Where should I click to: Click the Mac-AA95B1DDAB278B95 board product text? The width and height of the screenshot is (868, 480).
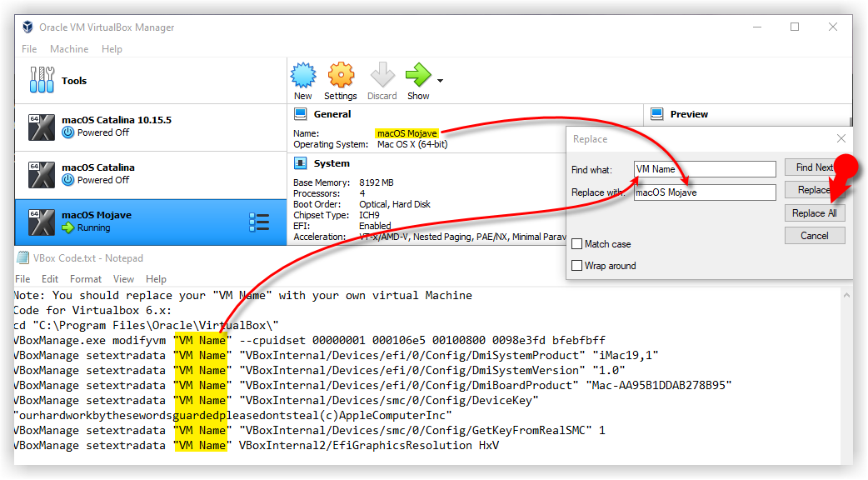(x=659, y=385)
